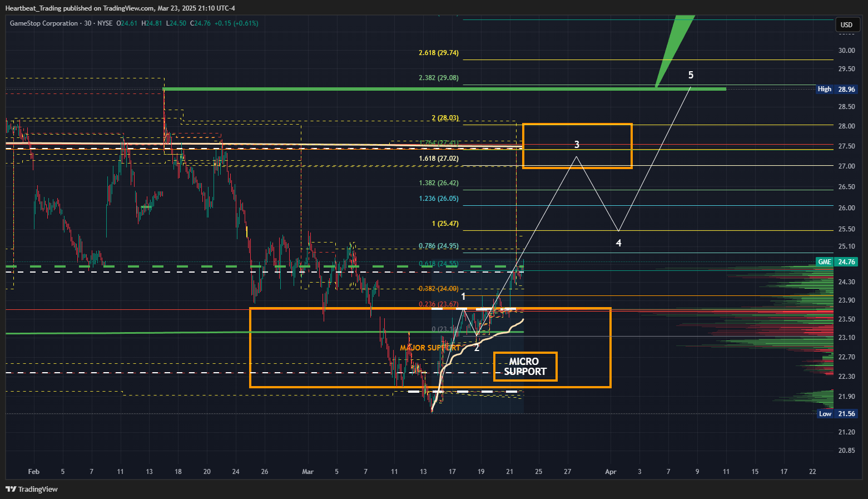Click the 21.20 price axis label
Screen dimensions: 868x499
[x=847, y=432]
